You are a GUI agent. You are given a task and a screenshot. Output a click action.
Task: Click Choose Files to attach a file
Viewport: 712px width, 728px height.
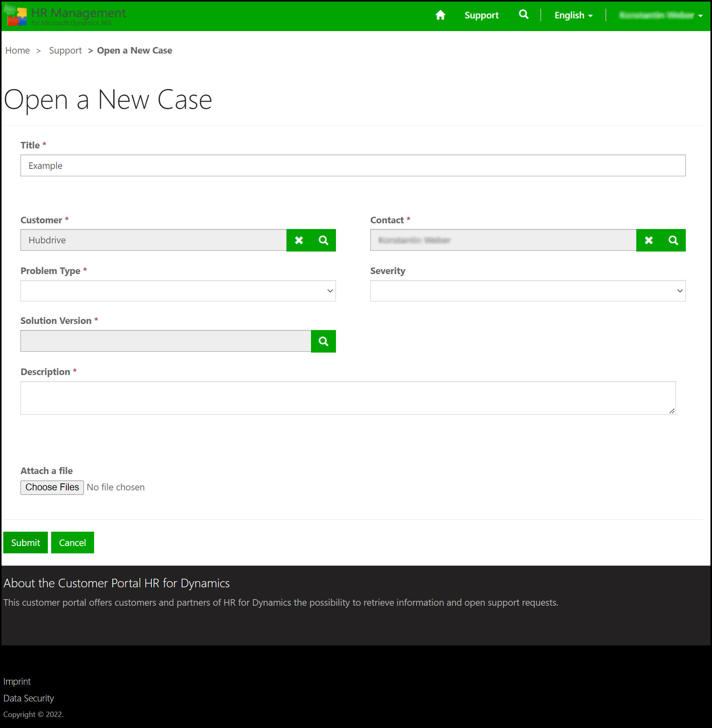pos(52,488)
